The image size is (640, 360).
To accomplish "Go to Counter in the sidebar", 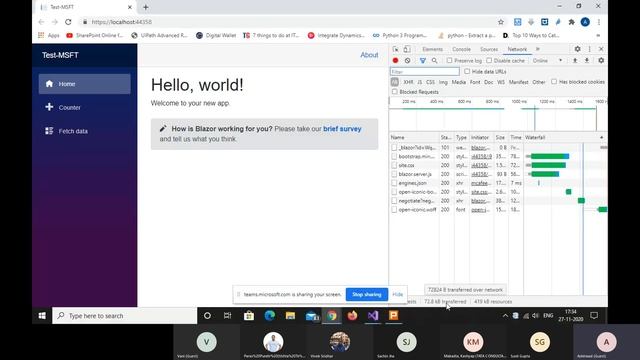I will [84, 107].
